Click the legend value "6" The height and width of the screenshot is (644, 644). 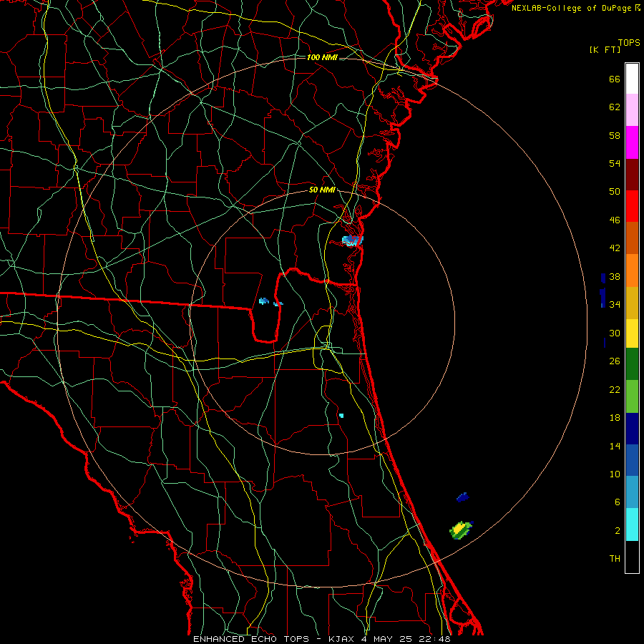[x=618, y=502]
